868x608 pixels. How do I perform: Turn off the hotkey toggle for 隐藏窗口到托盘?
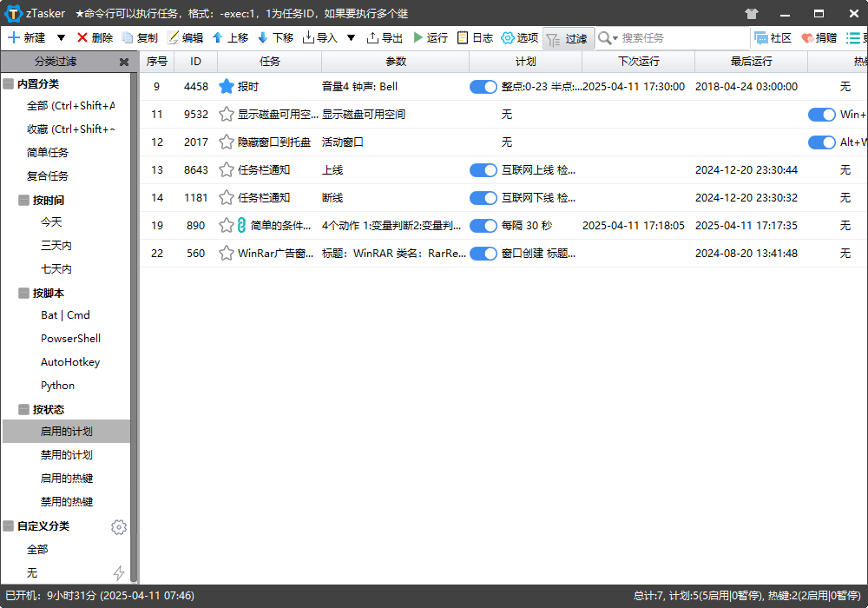click(x=821, y=142)
